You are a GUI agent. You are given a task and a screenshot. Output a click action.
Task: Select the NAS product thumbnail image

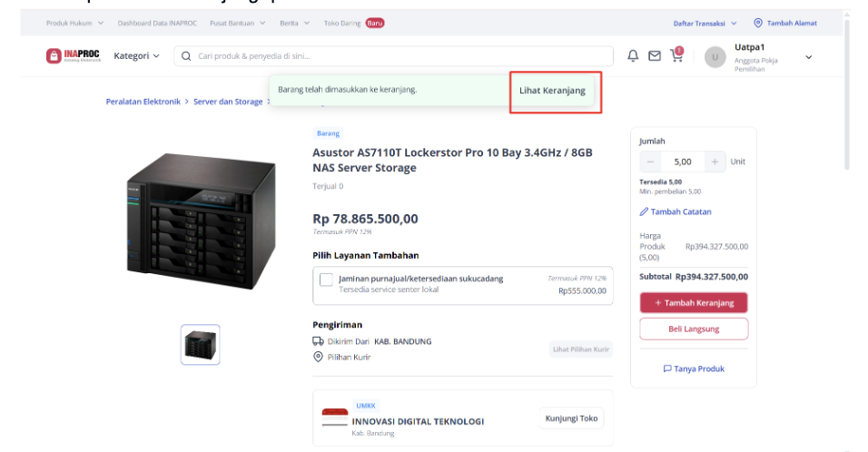[x=201, y=344]
